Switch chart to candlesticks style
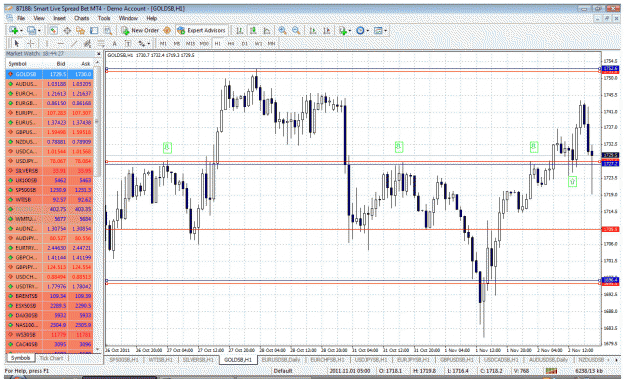625x379 pixels. point(253,30)
